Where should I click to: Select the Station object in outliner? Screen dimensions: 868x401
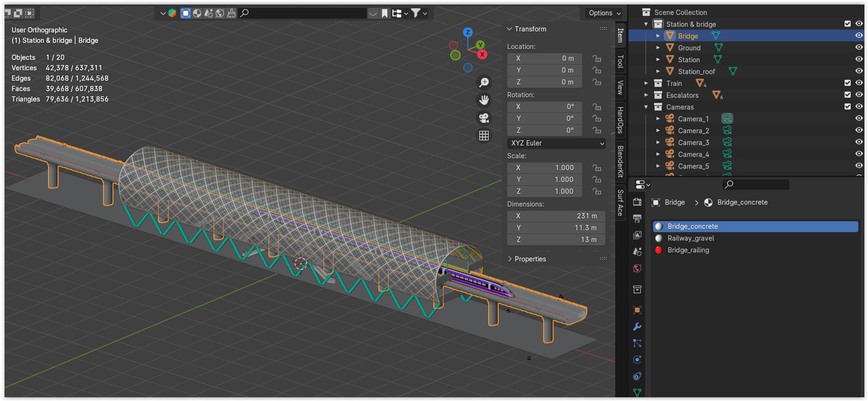coord(689,60)
